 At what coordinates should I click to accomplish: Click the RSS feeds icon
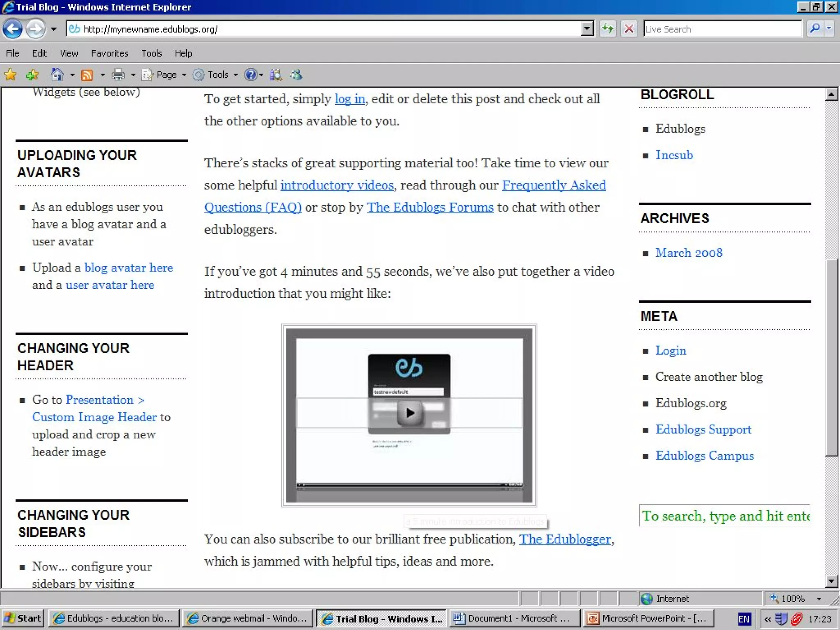[87, 75]
